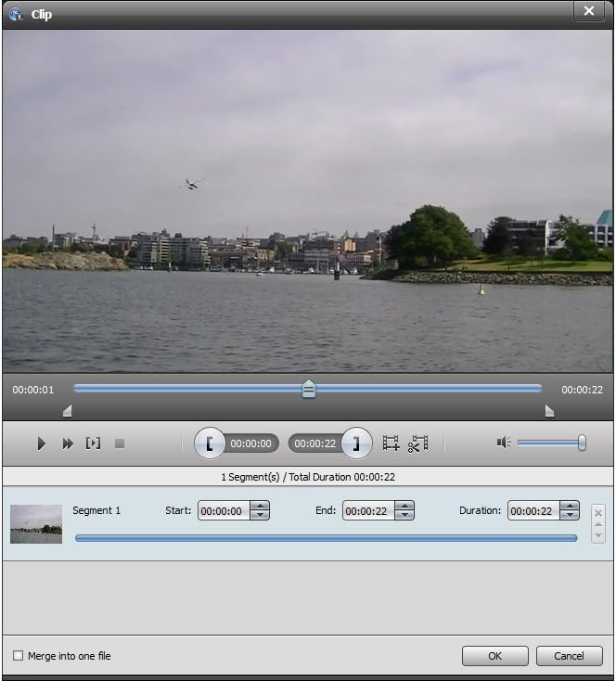
Task: Mute the audio with speaker icon
Action: pos(504,443)
